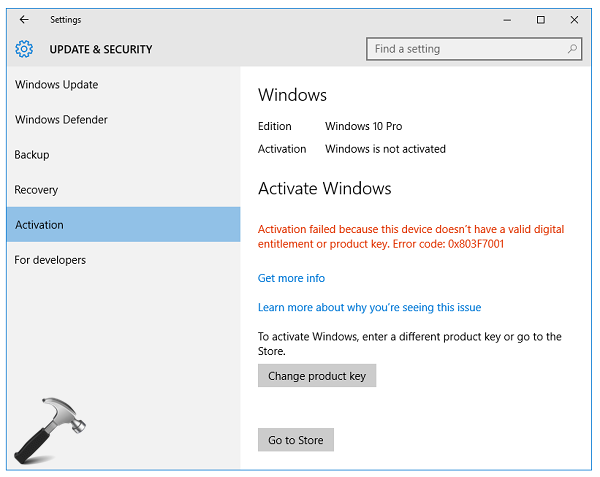600x477 pixels.
Task: Select the Activation sidebar item
Action: click(123, 225)
